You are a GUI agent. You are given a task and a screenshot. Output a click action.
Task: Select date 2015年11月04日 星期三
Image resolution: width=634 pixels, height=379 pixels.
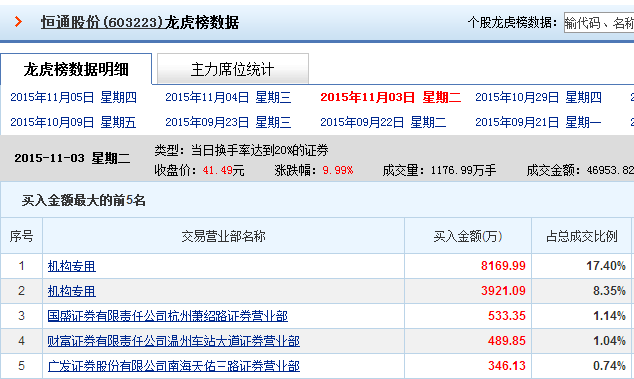click(x=228, y=97)
